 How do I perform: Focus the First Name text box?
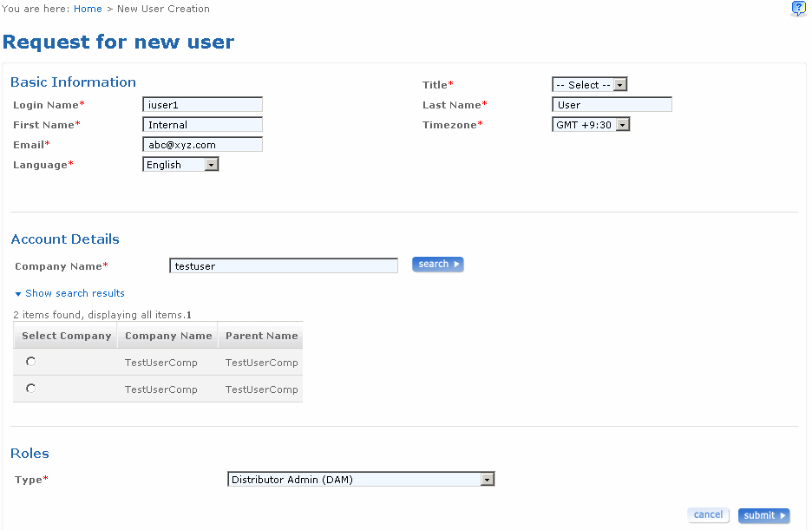point(202,125)
